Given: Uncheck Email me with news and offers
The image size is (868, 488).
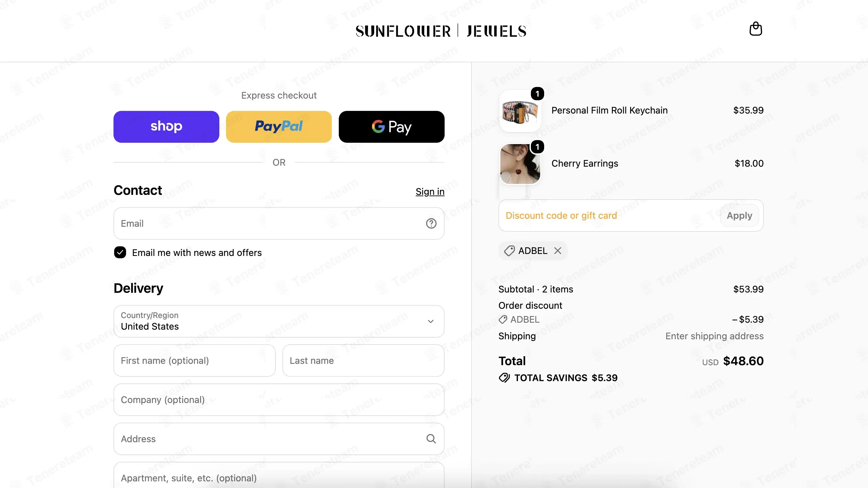Looking at the screenshot, I should click(x=120, y=252).
